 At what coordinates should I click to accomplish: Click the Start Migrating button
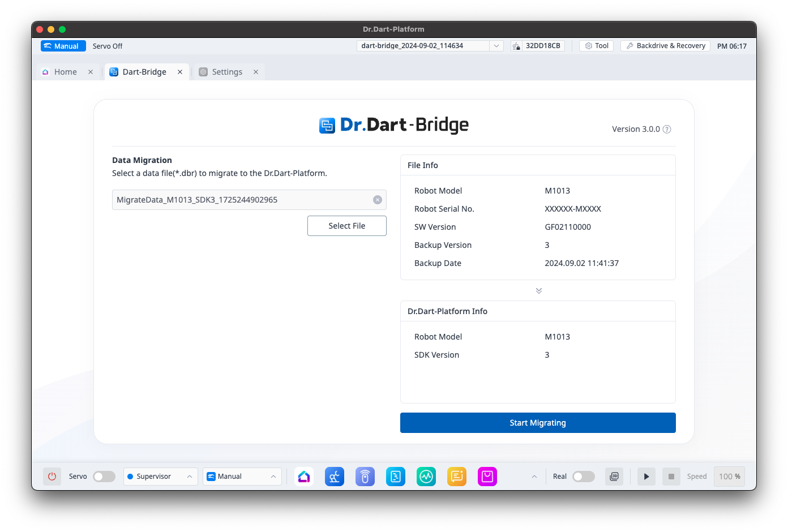tap(538, 423)
